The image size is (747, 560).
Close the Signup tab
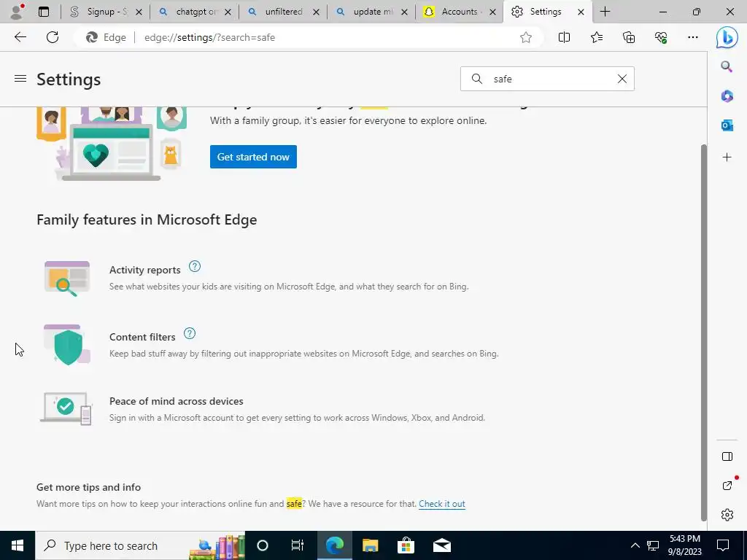click(139, 12)
